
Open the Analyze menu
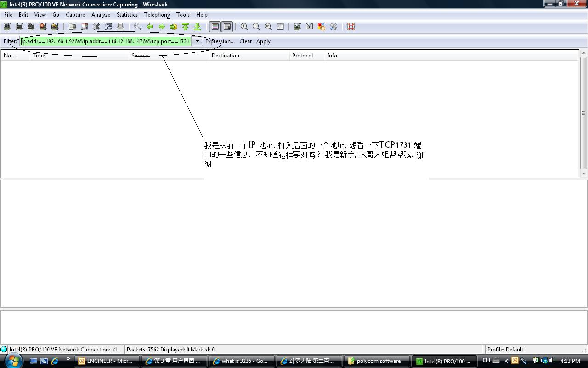click(101, 15)
